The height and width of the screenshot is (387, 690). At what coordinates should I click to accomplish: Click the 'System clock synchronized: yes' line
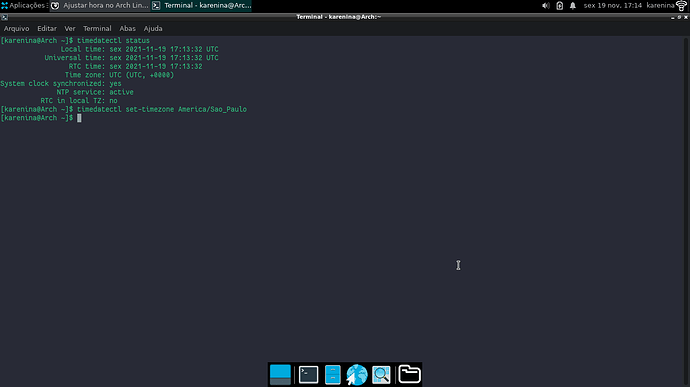point(61,84)
